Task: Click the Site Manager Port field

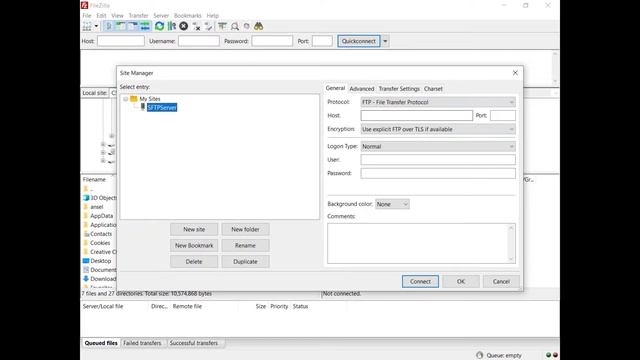Action: coord(503,116)
